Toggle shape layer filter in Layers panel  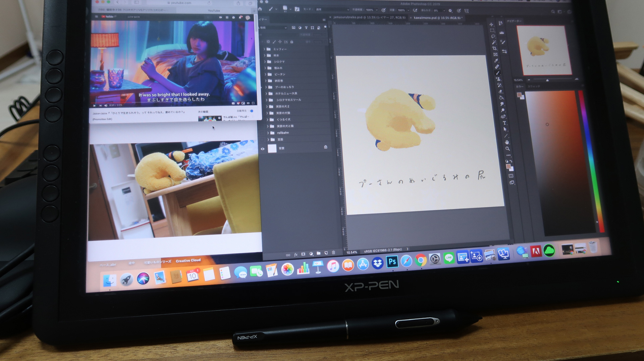(312, 28)
